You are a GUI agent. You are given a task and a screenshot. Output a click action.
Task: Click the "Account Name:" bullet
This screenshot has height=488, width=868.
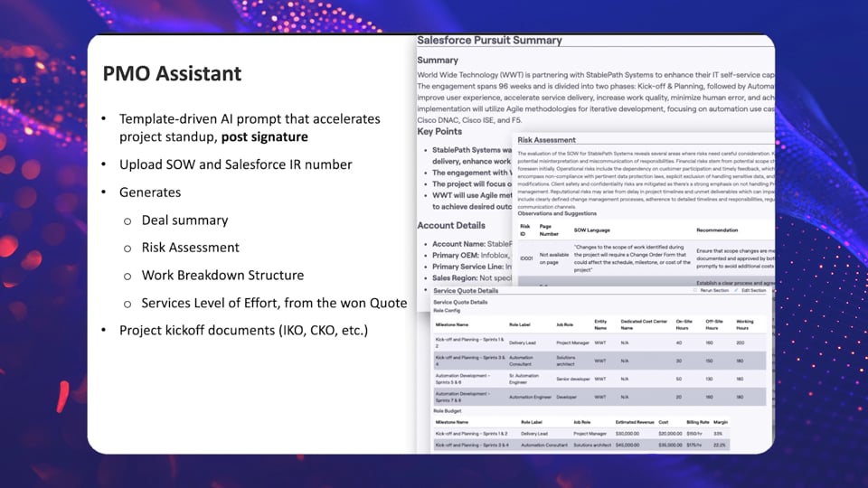tap(472, 244)
